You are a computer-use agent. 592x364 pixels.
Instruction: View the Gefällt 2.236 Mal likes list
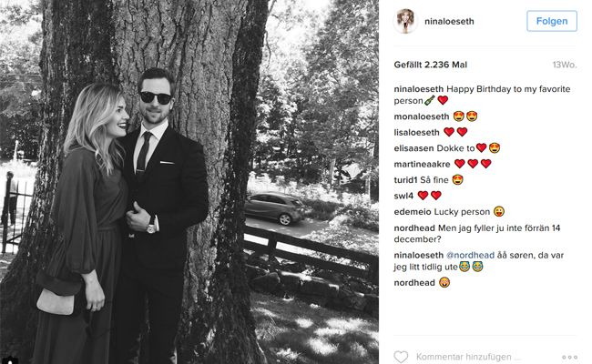431,65
